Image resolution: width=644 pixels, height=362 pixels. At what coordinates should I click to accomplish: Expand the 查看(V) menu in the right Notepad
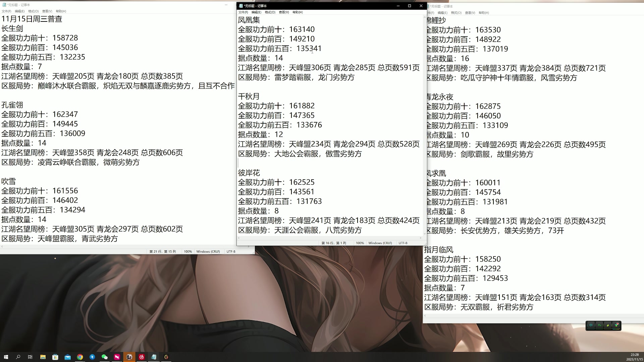tap(470, 13)
